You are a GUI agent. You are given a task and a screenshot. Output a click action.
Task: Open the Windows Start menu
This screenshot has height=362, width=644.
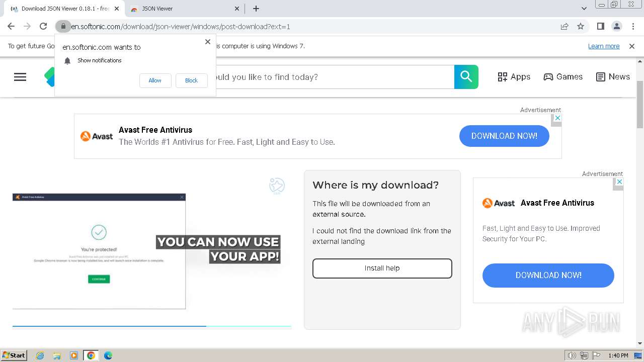tap(14, 355)
